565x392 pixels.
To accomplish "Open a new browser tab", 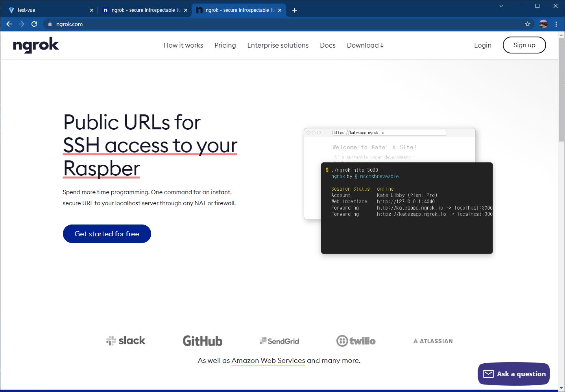I will 295,10.
